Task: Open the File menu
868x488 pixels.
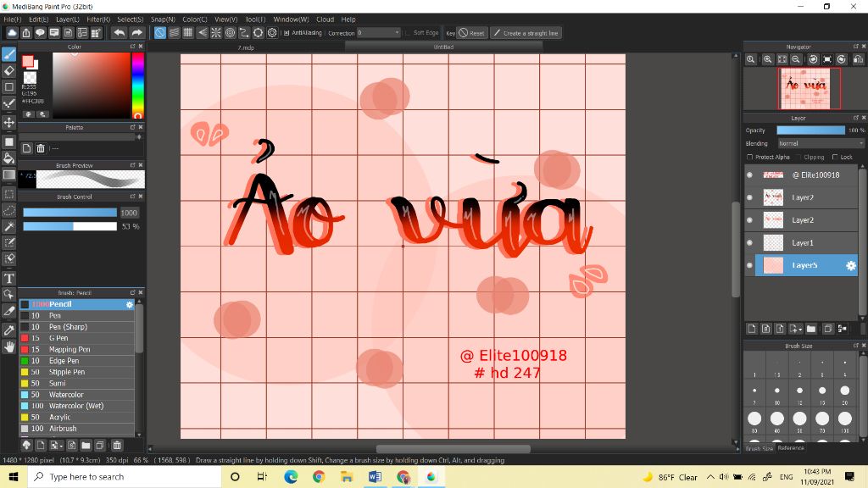Action: (x=12, y=19)
